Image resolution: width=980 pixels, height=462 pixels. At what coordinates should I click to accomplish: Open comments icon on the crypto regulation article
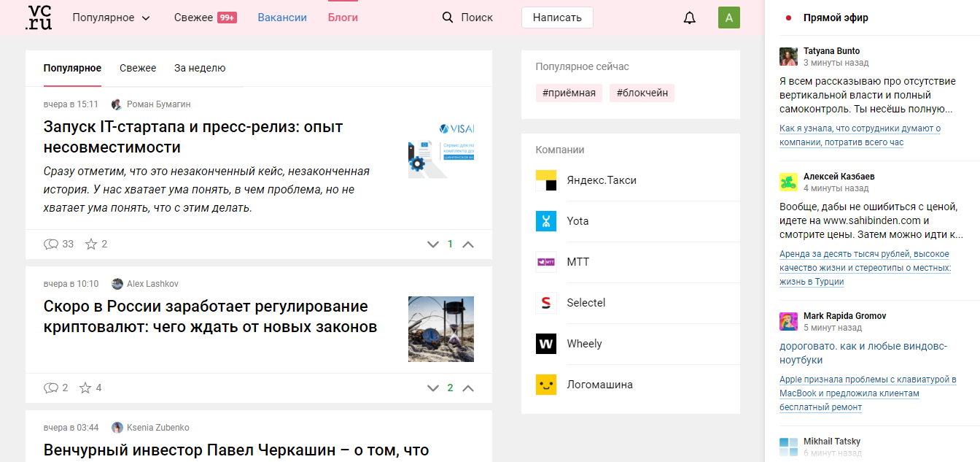click(x=52, y=388)
